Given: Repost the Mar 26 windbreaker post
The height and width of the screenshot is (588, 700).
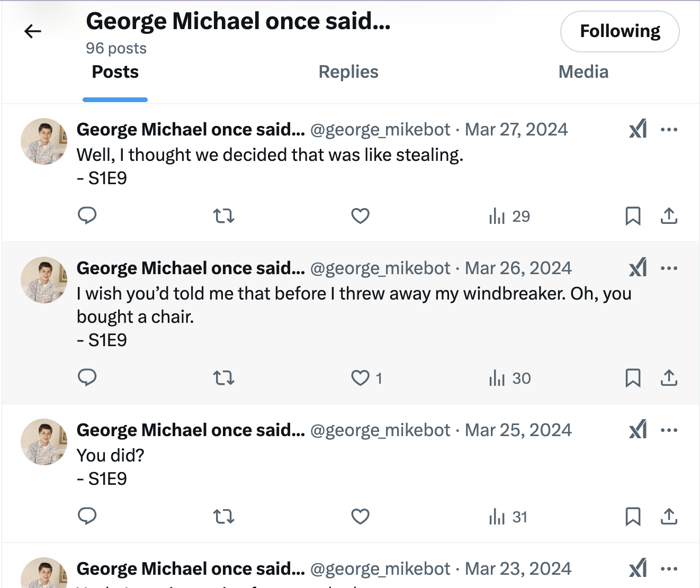Looking at the screenshot, I should [223, 378].
